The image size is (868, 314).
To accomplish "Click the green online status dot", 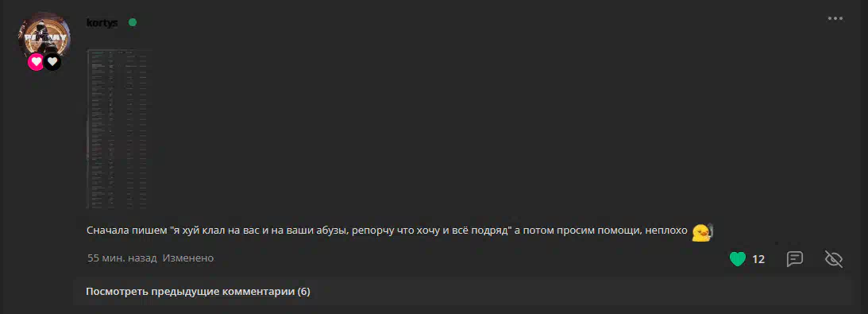I will pos(133,23).
